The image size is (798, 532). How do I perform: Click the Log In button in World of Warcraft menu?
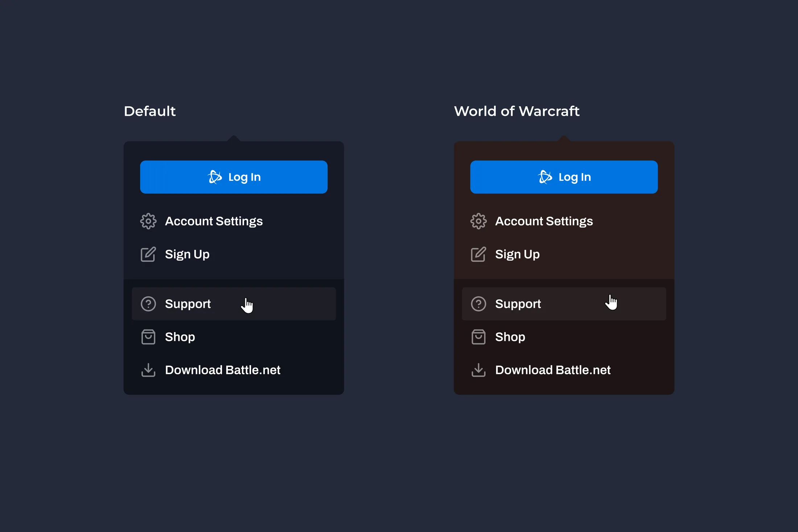coord(564,177)
